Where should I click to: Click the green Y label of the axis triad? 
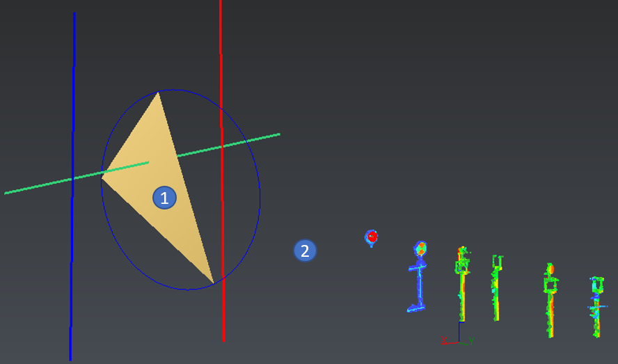tap(471, 341)
